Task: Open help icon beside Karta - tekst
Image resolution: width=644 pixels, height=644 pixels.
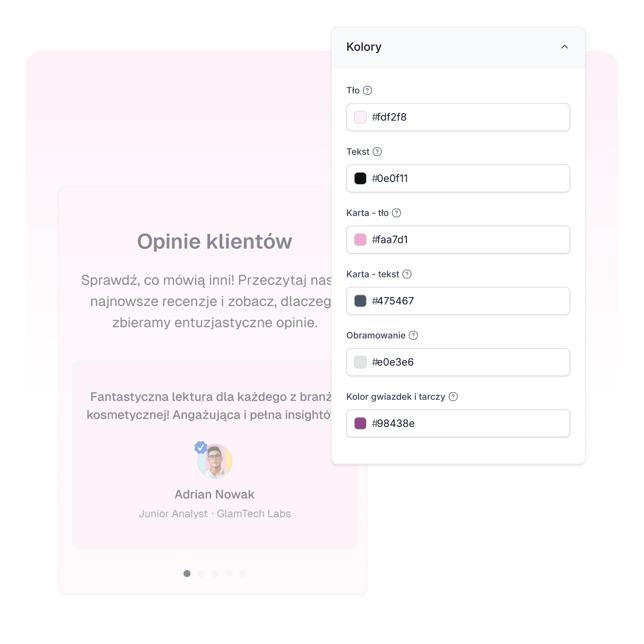Action: click(407, 274)
